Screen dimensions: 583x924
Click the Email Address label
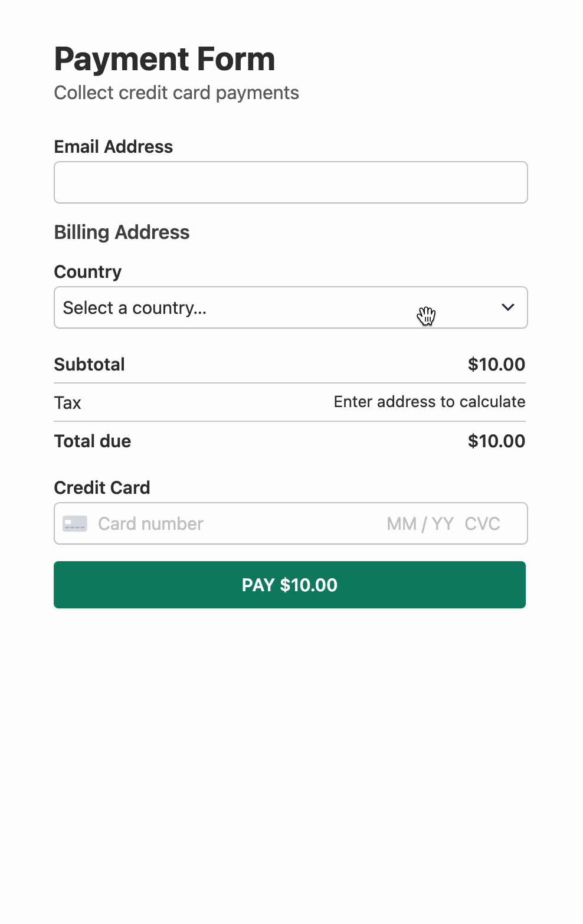pos(113,147)
